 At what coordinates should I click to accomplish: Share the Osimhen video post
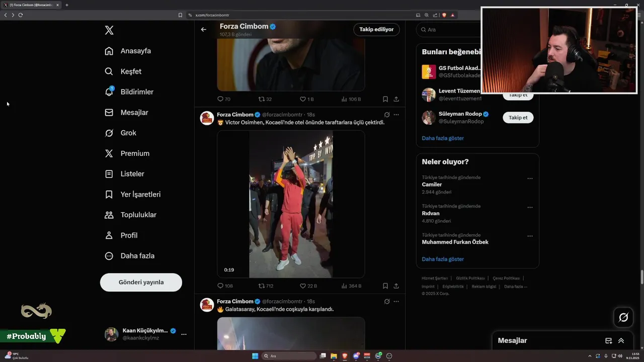tap(396, 286)
